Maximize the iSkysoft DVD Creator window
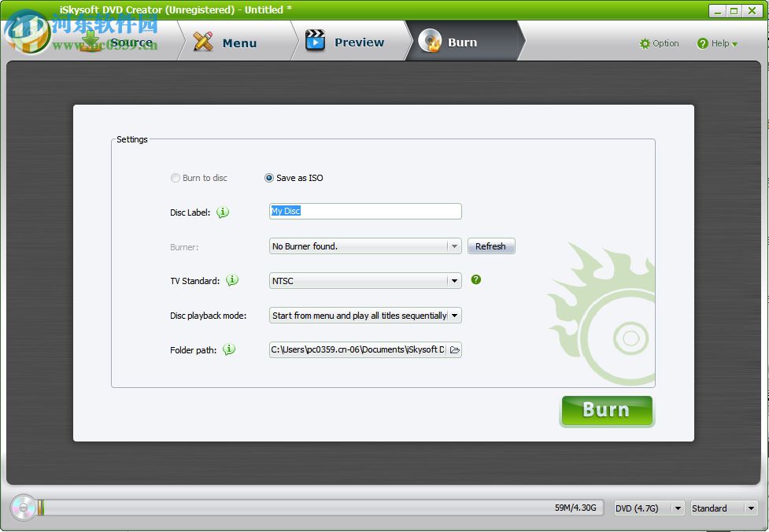The width and height of the screenshot is (769, 532). click(x=734, y=11)
